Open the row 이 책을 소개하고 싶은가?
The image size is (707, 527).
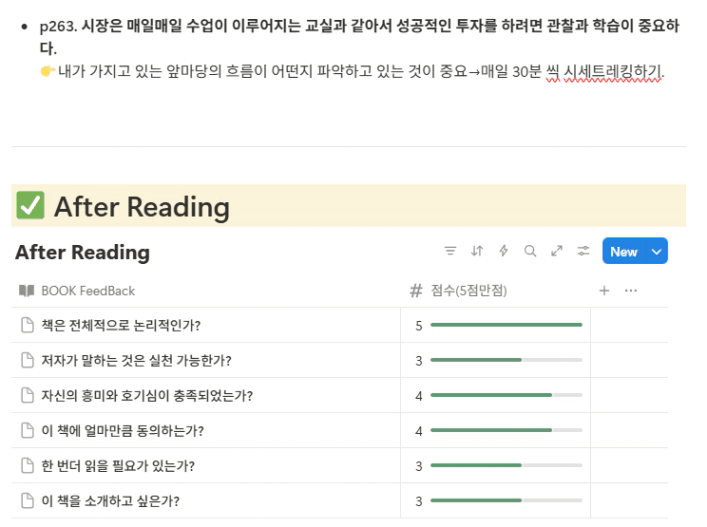coord(110,501)
